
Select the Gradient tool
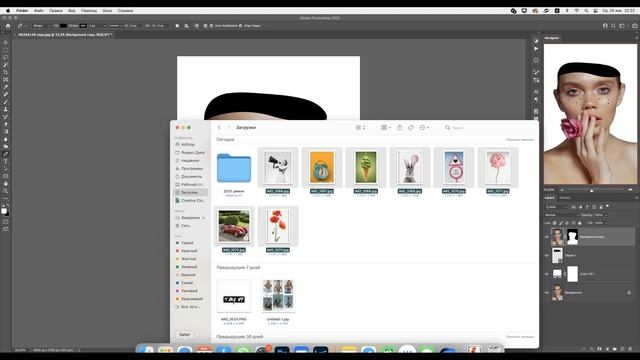click(x=6, y=131)
